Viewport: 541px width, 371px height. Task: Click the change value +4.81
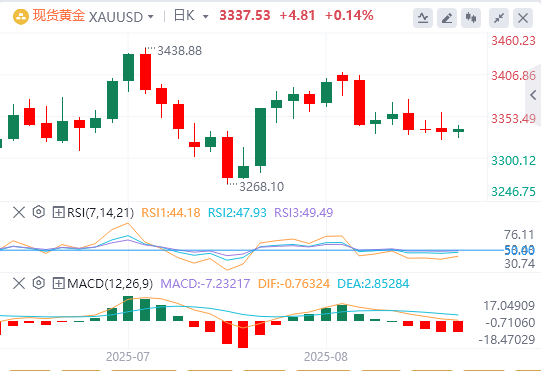click(x=297, y=16)
